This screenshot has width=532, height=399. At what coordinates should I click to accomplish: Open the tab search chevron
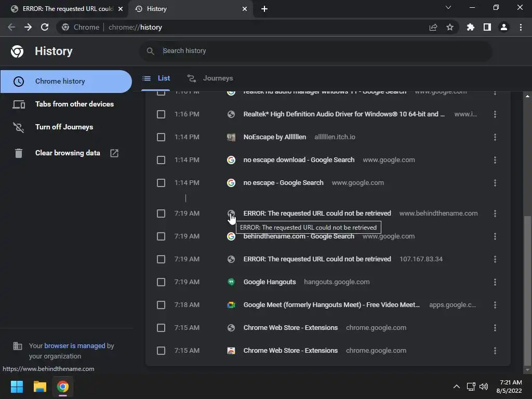point(448,7)
